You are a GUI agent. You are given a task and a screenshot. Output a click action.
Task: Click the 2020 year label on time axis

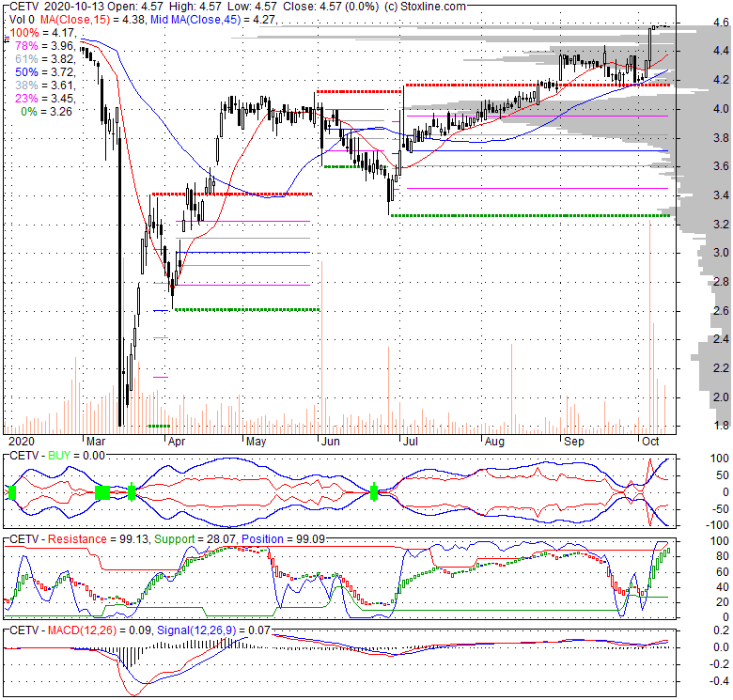(22, 441)
